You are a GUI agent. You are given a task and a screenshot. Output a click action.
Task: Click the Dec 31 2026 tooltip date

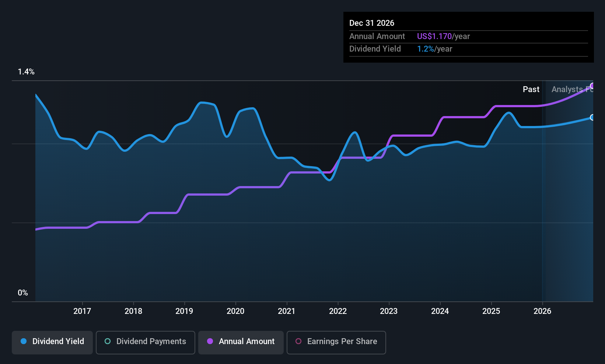tap(372, 23)
